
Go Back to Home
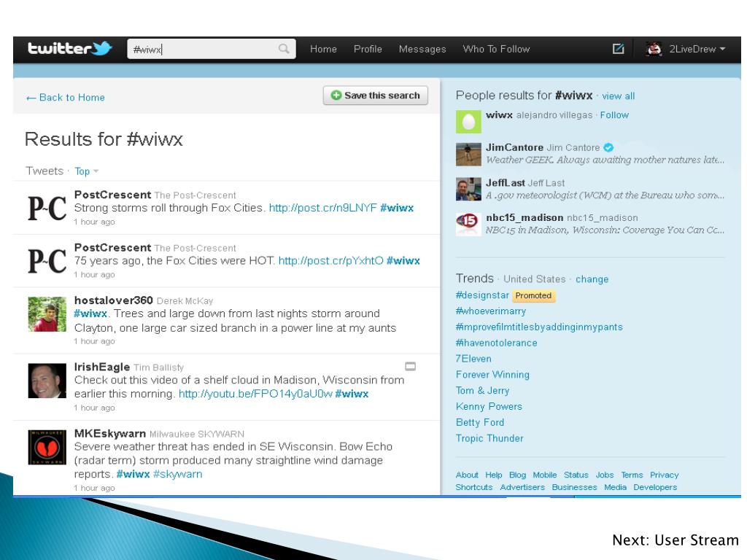click(x=65, y=98)
